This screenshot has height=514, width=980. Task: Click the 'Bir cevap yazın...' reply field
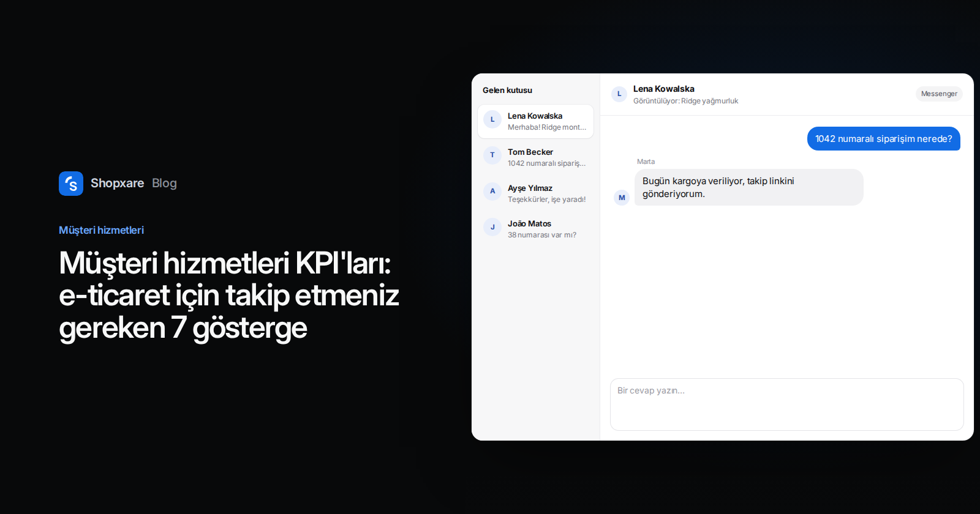[x=787, y=404]
